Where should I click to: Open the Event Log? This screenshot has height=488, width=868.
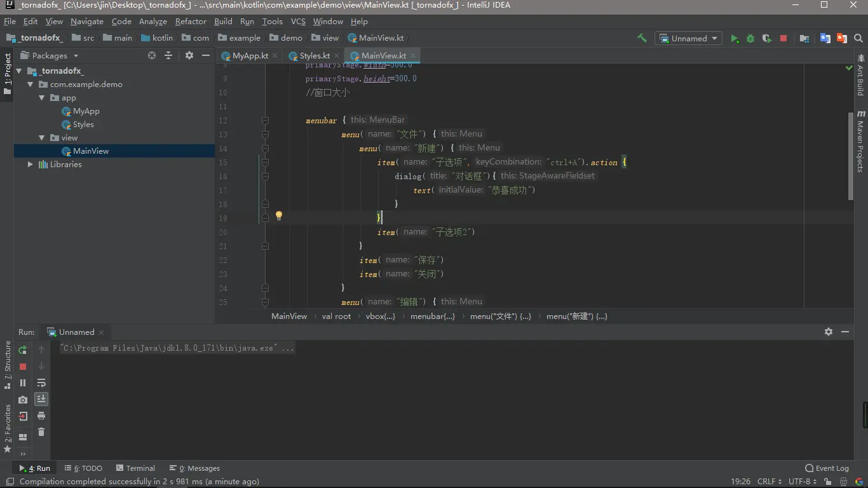[827, 468]
